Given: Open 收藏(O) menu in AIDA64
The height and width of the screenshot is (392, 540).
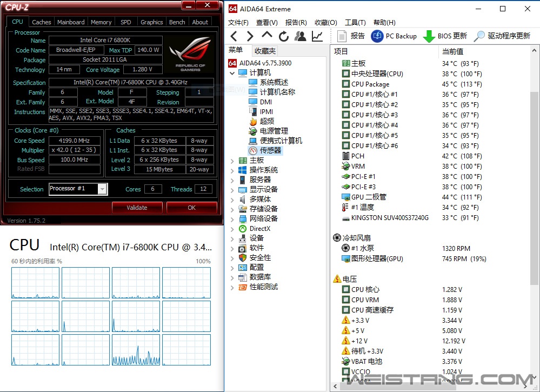Looking at the screenshot, I should 326,23.
